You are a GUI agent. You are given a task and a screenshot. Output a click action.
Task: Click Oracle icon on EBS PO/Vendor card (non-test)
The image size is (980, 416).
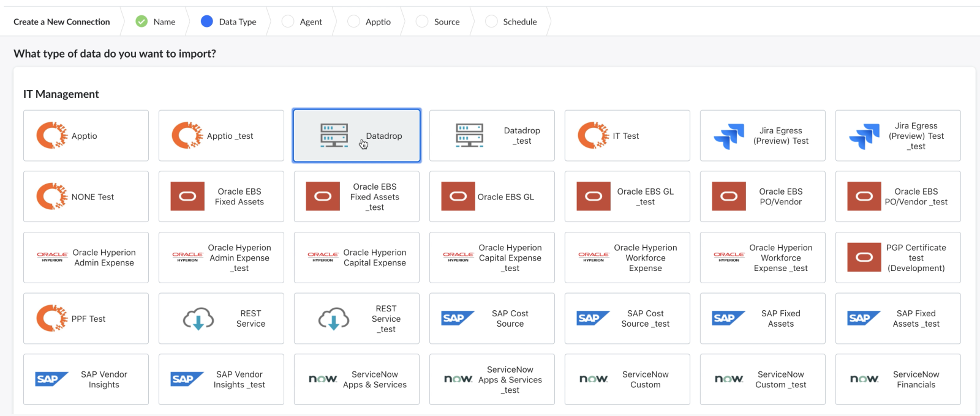[x=729, y=196]
